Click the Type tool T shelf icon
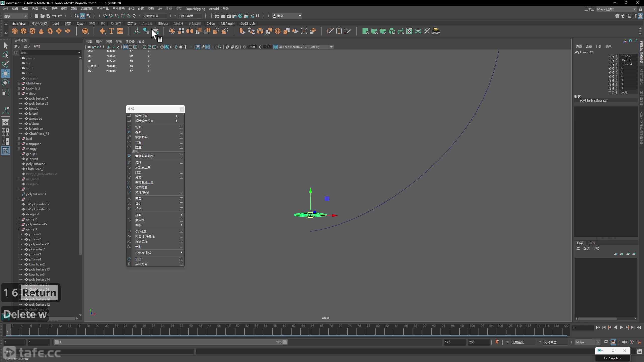This screenshot has width=644, height=362. tap(111, 31)
